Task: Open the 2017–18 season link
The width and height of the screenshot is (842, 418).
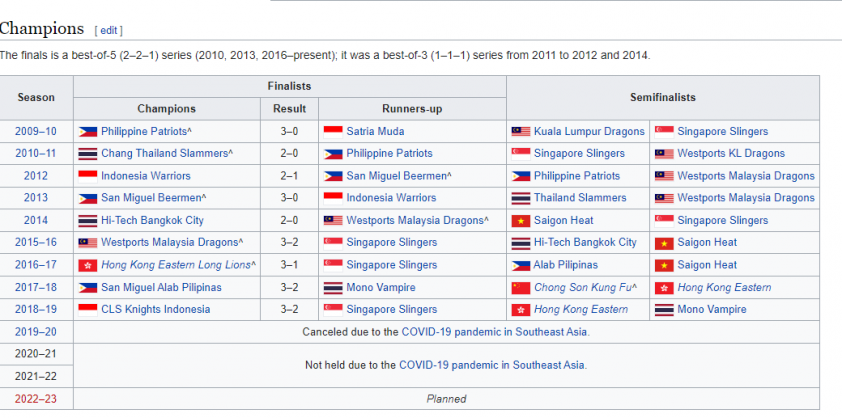Action: point(35,288)
